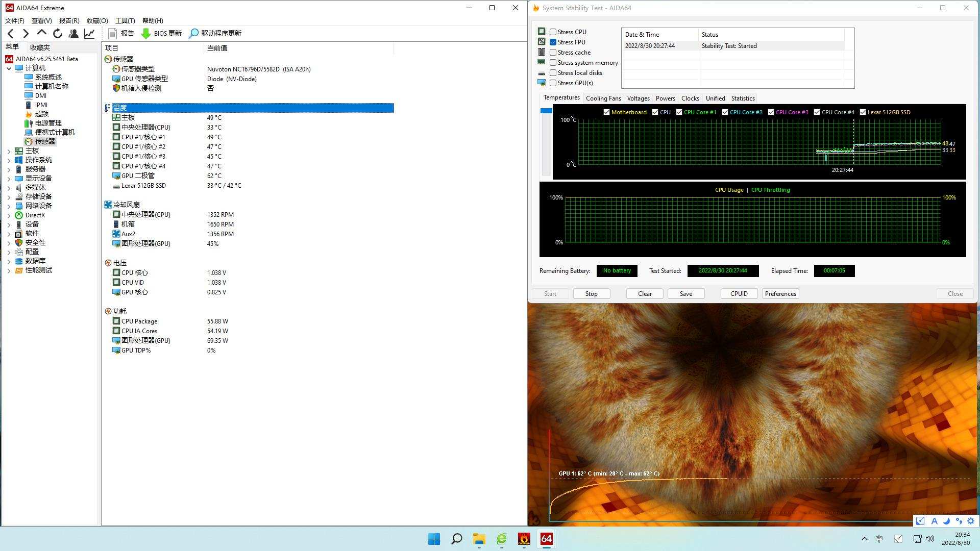Click the Stop button
The height and width of the screenshot is (551, 980).
point(591,294)
